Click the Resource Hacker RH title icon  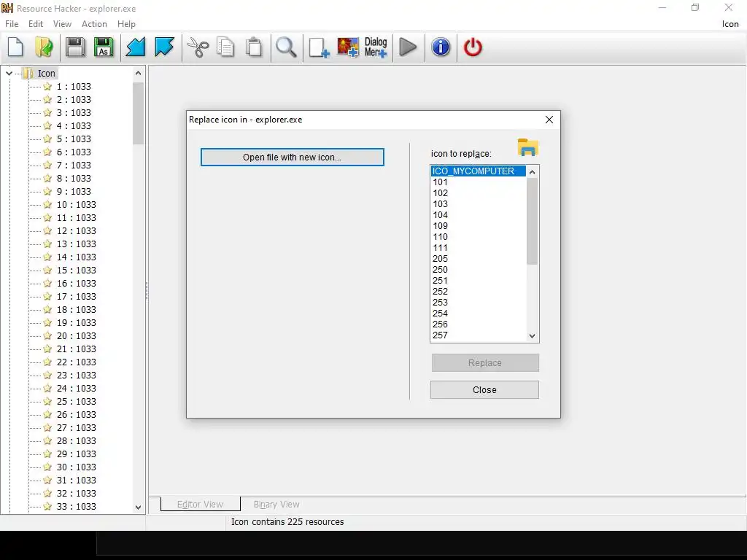tap(7, 8)
